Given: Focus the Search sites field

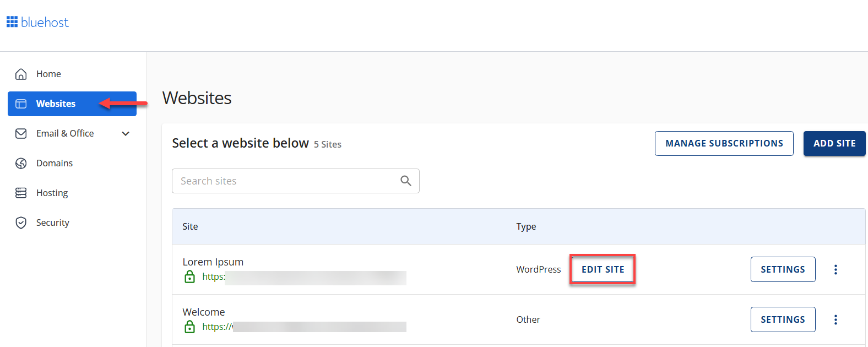Looking at the screenshot, I should pyautogui.click(x=296, y=181).
